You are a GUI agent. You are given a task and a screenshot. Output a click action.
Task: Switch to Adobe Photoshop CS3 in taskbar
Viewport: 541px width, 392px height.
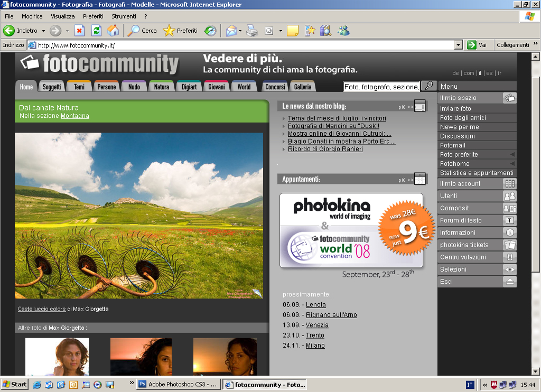(179, 385)
